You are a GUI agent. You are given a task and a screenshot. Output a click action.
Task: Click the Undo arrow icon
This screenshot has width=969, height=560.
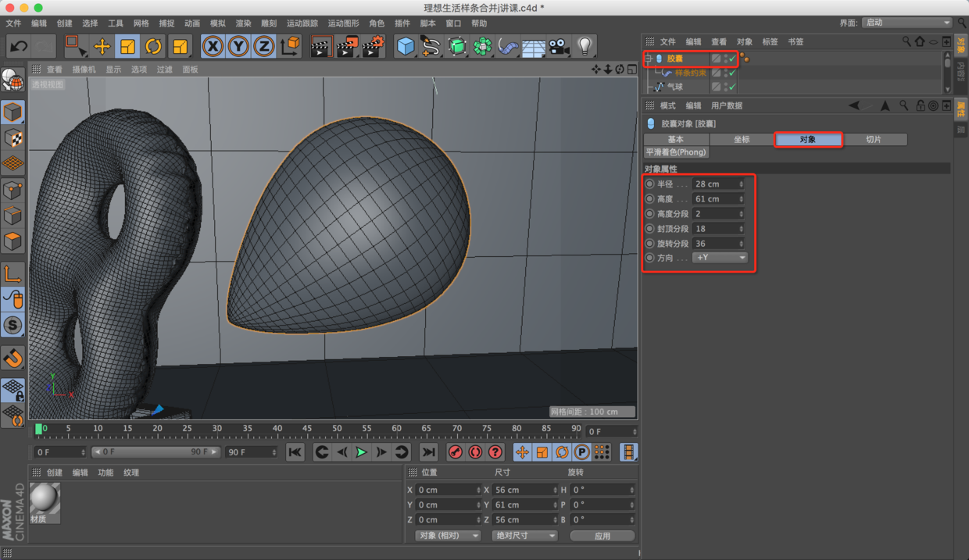click(19, 47)
